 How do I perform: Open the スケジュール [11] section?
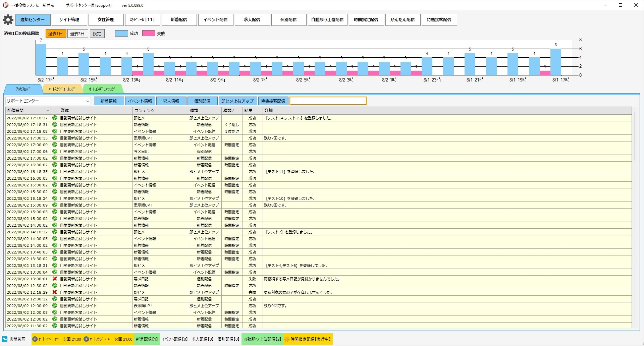pos(142,20)
